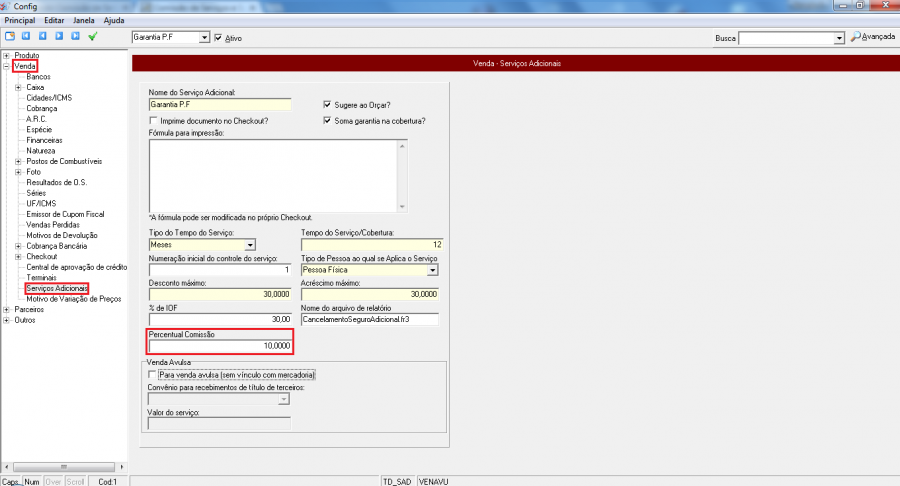The height and width of the screenshot is (486, 900).
Task: Open the Janela menu
Action: [84, 20]
